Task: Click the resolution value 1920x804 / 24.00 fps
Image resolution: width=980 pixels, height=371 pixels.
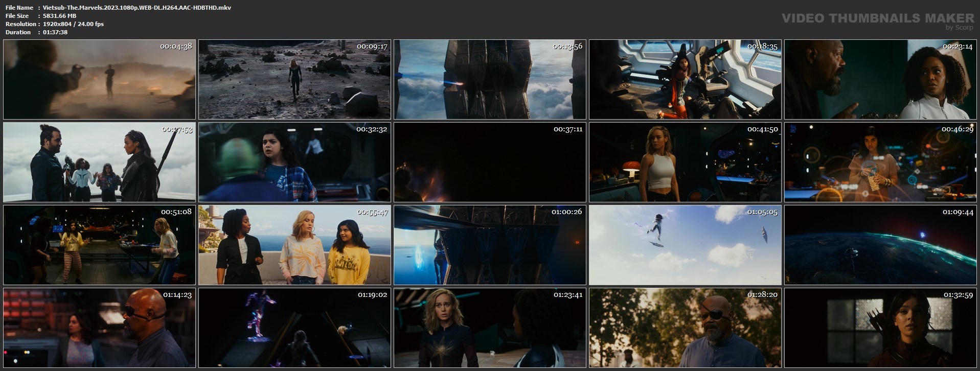Action: pyautogui.click(x=74, y=24)
